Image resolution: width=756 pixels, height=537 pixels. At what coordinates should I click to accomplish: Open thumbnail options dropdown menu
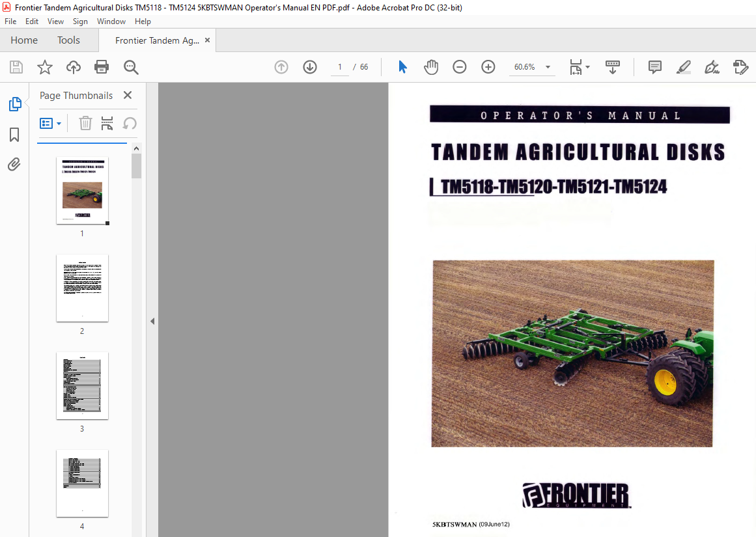coord(51,124)
